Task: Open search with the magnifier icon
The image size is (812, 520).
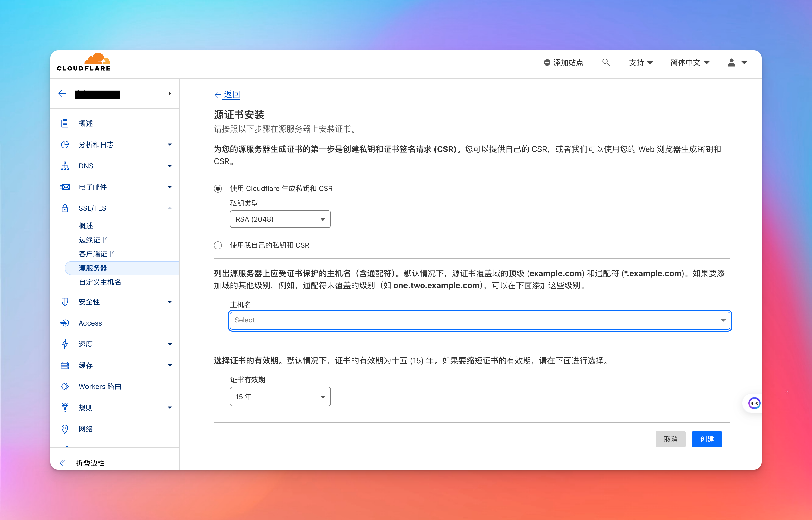Action: click(606, 62)
